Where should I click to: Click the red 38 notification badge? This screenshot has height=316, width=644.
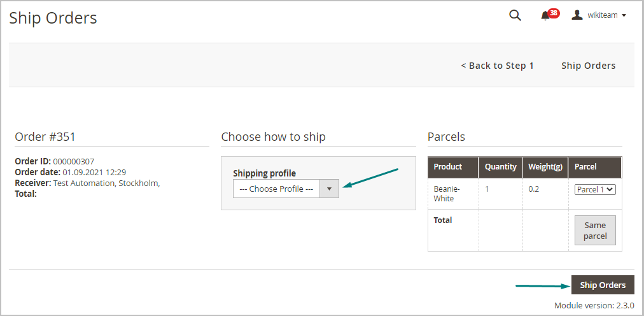tap(554, 13)
